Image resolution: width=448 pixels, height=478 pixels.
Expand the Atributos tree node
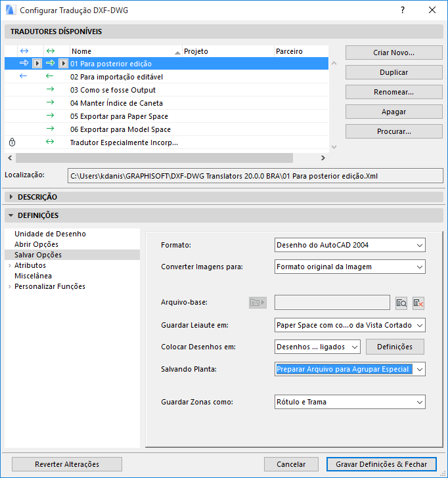(x=9, y=265)
